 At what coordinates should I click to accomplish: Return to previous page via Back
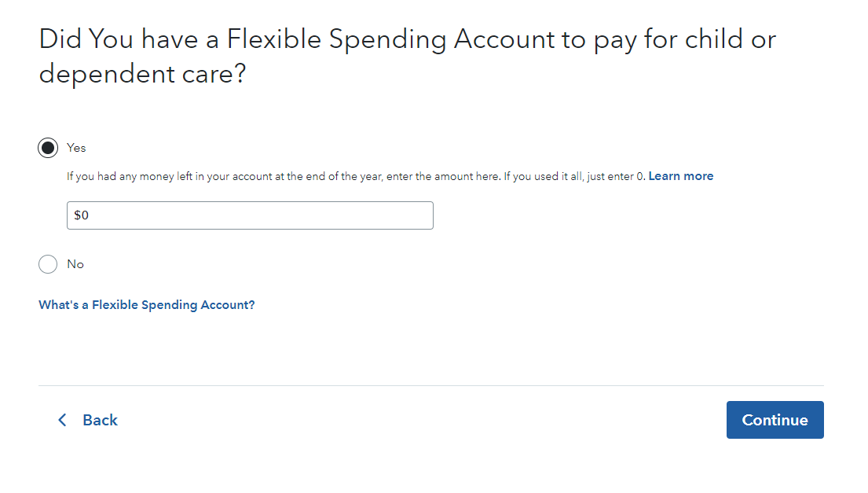(x=88, y=420)
